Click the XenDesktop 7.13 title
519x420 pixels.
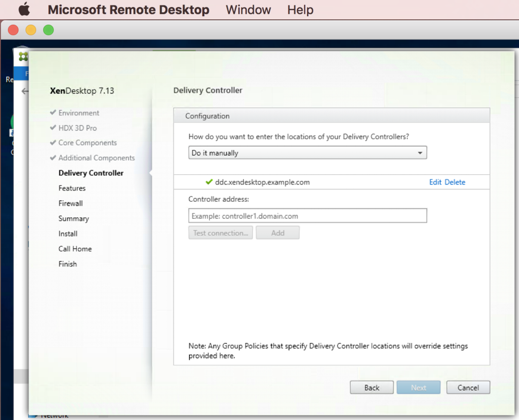click(x=82, y=91)
